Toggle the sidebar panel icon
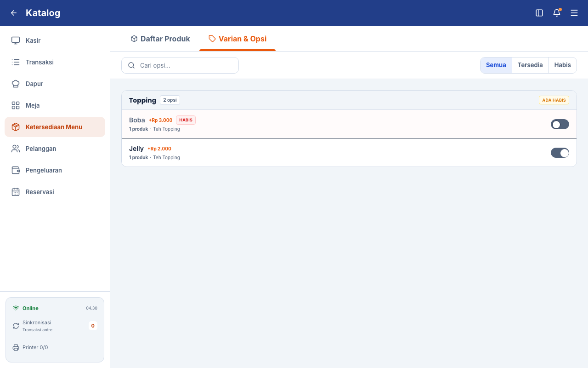 pyautogui.click(x=539, y=13)
